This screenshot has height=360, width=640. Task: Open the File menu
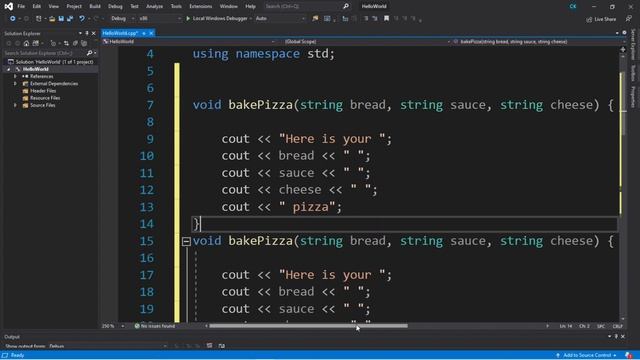pyautogui.click(x=21, y=6)
